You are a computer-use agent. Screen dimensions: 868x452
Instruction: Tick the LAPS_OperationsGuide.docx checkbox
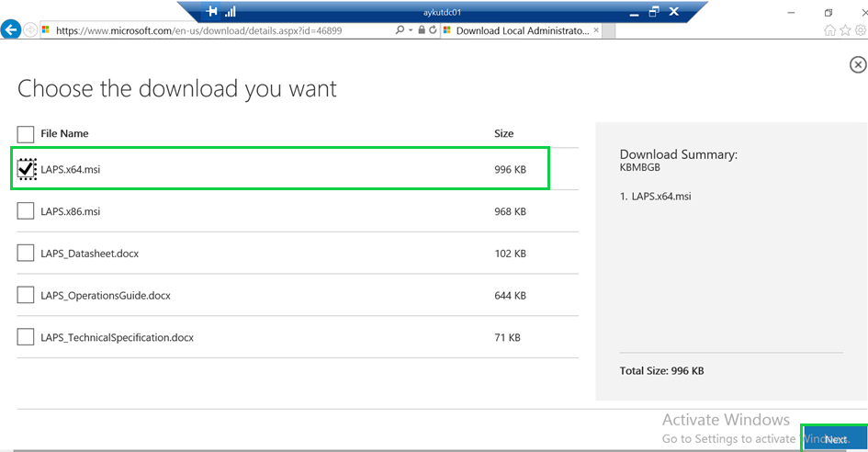pyautogui.click(x=26, y=296)
